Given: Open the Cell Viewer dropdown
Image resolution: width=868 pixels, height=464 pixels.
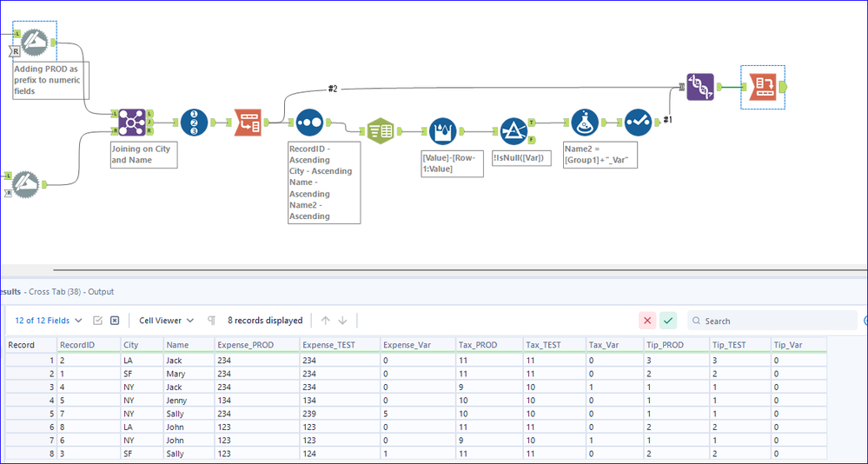Looking at the screenshot, I should 167,321.
